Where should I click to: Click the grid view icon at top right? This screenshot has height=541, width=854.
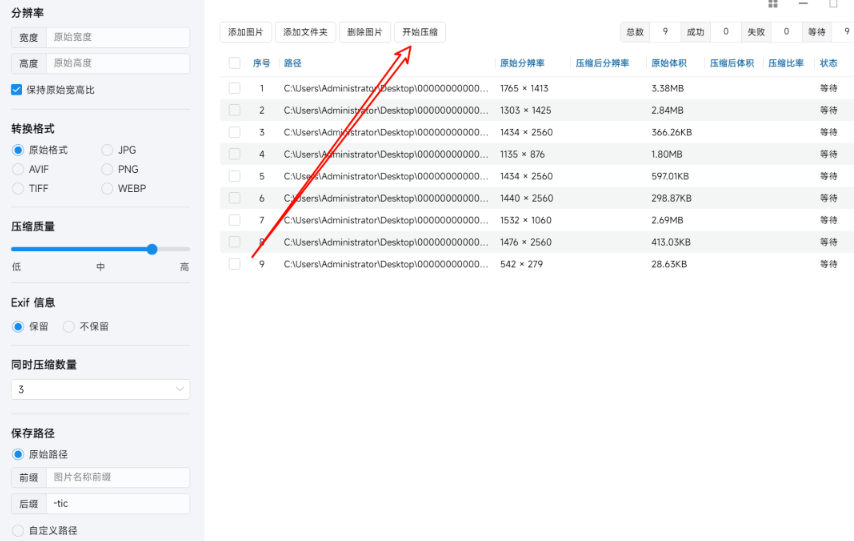tap(773, 4)
